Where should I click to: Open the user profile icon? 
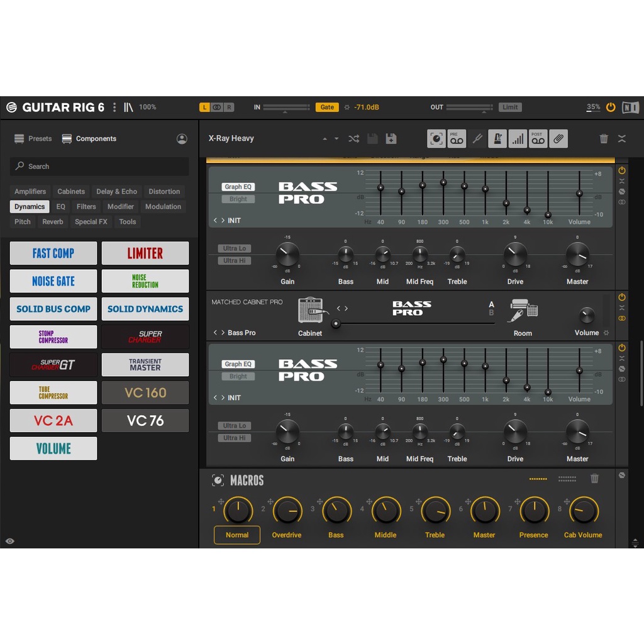click(x=182, y=139)
